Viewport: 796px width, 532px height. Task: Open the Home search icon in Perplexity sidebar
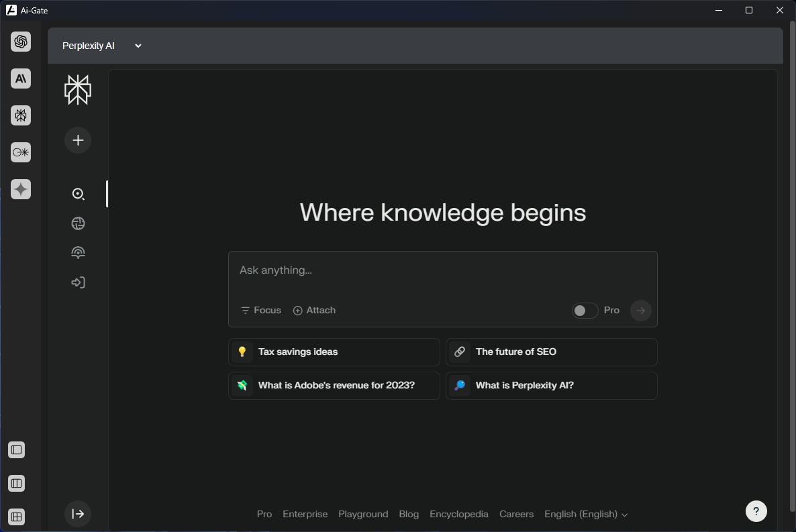(78, 194)
